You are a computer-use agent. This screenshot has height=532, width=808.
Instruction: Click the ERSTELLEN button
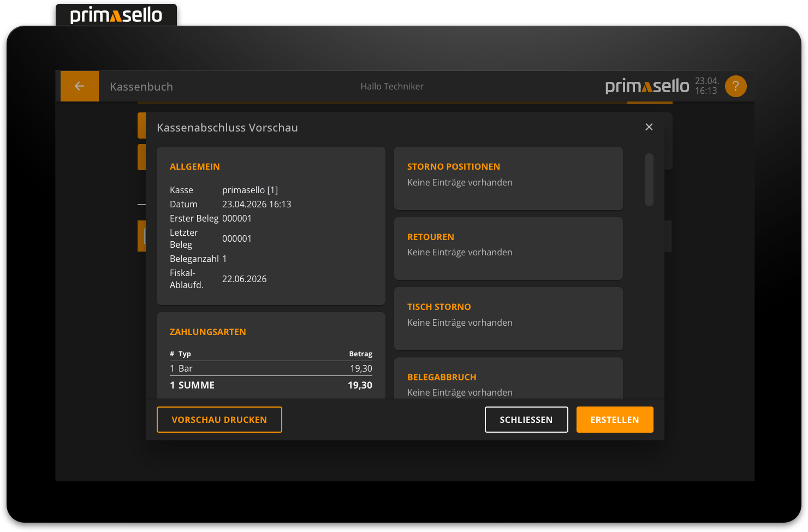point(615,420)
